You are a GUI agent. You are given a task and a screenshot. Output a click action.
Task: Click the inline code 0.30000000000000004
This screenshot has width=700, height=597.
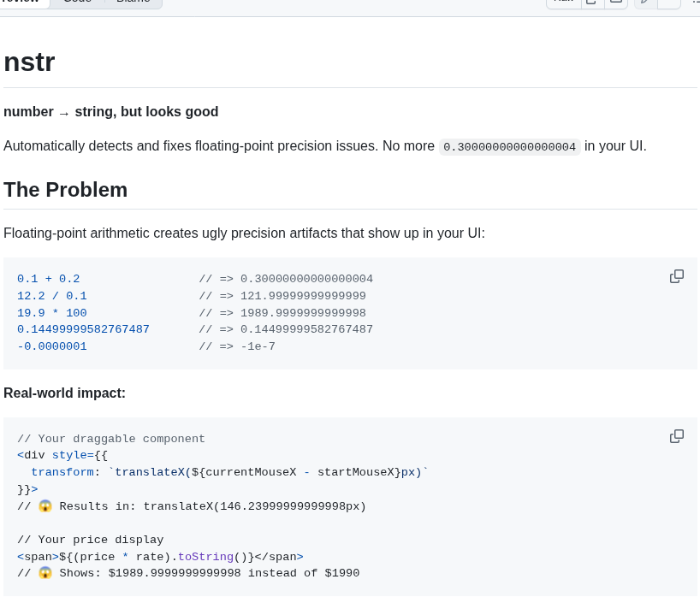[509, 147]
